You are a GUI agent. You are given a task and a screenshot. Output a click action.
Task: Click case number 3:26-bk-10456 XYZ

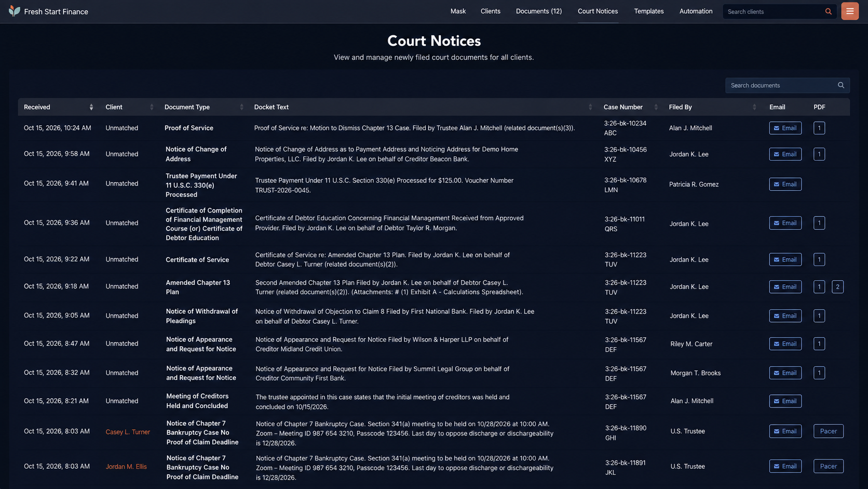[625, 154]
